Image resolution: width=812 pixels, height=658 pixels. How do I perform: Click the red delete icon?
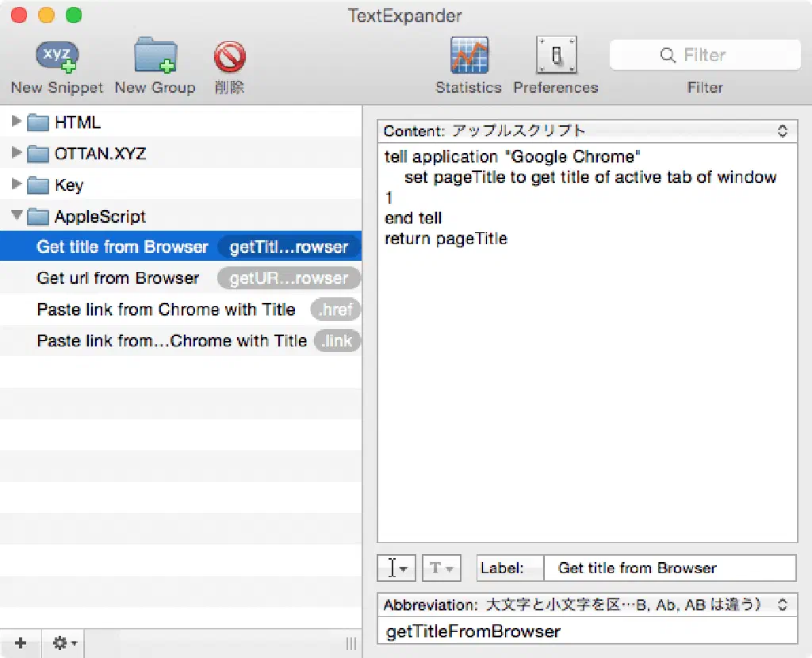click(x=229, y=57)
